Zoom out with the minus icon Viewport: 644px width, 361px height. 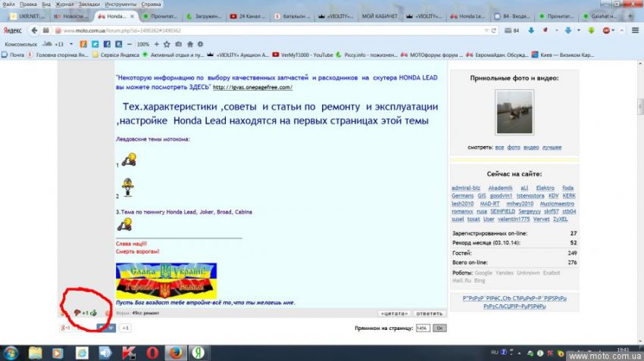(x=130, y=44)
